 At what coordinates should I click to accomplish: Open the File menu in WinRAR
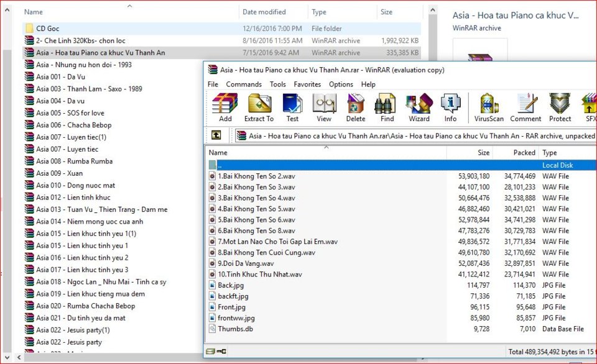pos(213,84)
